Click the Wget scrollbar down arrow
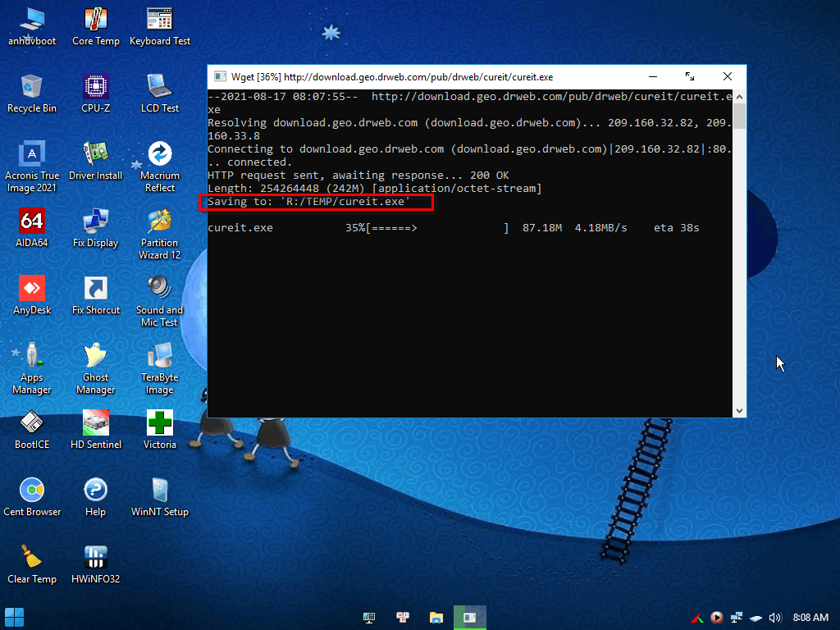This screenshot has width=840, height=630. click(739, 411)
